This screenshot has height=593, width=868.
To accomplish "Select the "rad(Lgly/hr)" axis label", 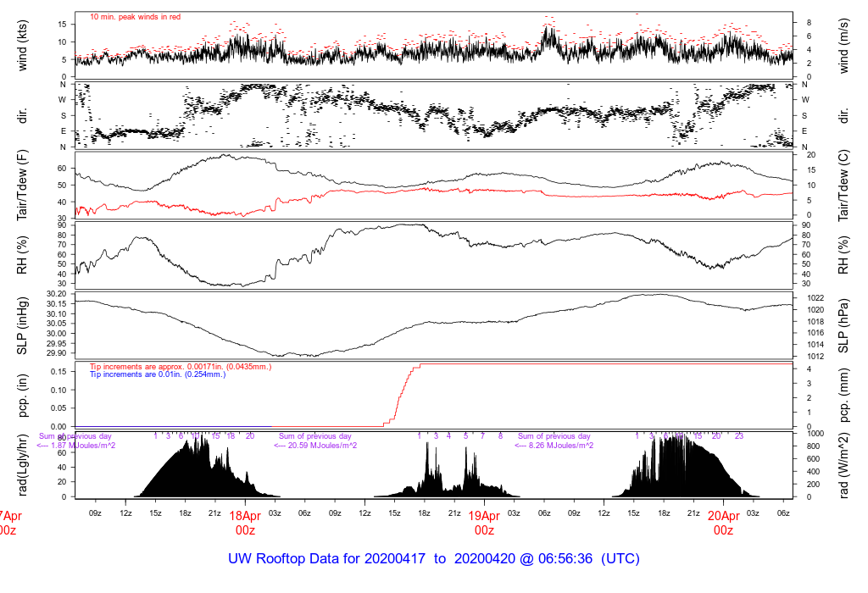I will pyautogui.click(x=22, y=465).
